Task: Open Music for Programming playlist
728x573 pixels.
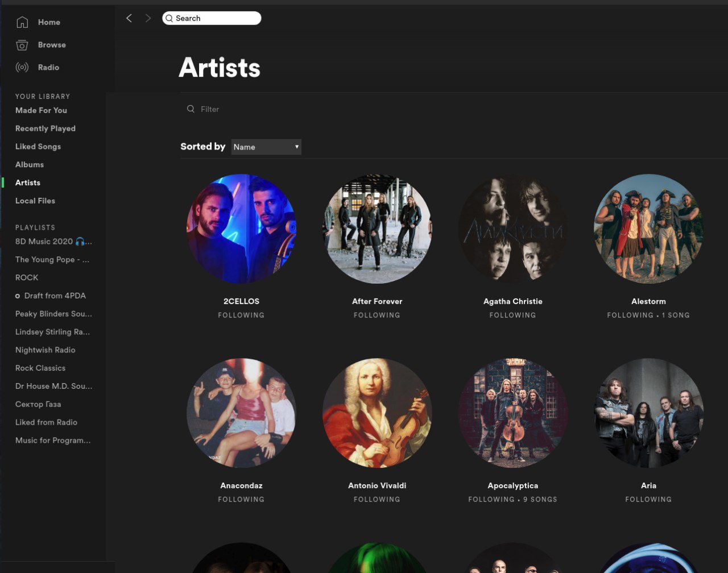Action: coord(53,441)
